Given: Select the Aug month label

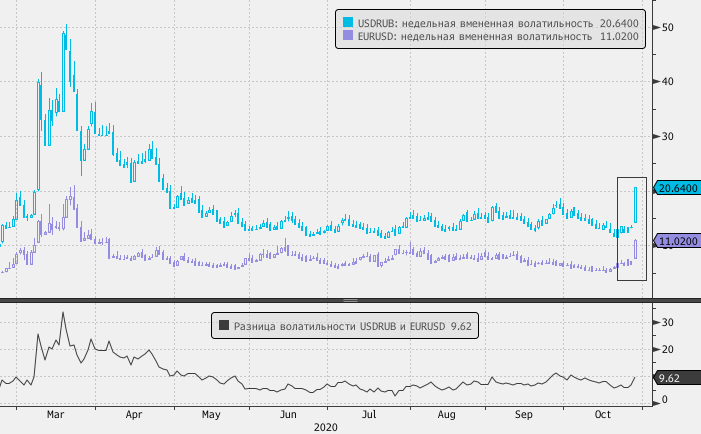Looking at the screenshot, I should pyautogui.click(x=447, y=413).
